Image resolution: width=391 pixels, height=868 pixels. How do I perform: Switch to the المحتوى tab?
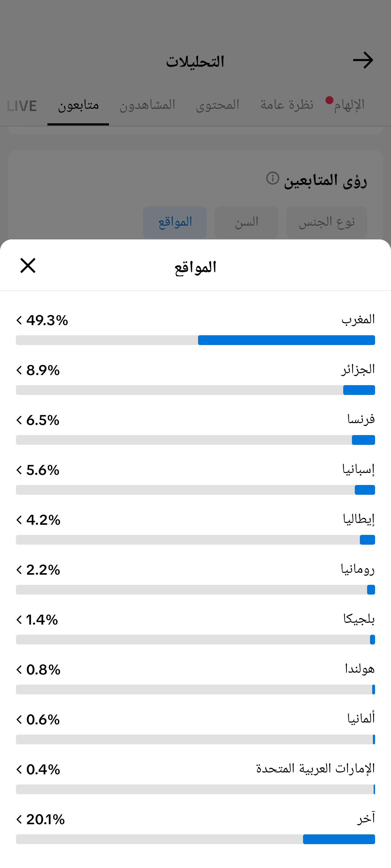tap(218, 105)
